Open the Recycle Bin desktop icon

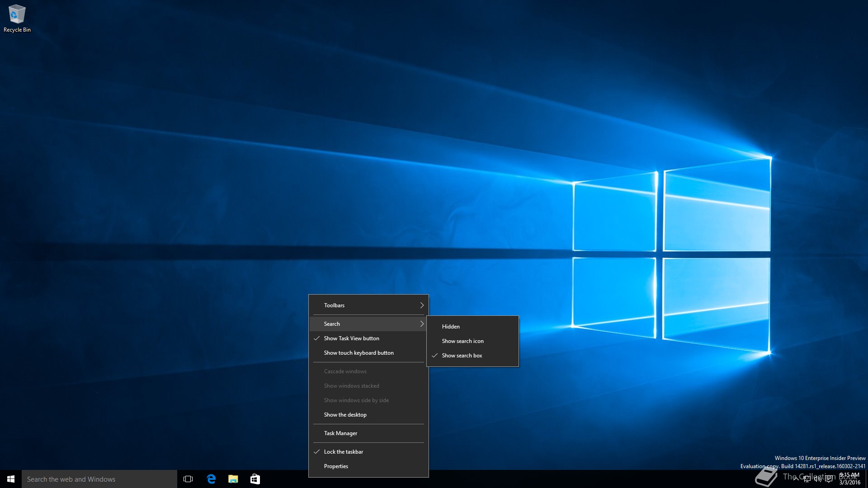(17, 19)
